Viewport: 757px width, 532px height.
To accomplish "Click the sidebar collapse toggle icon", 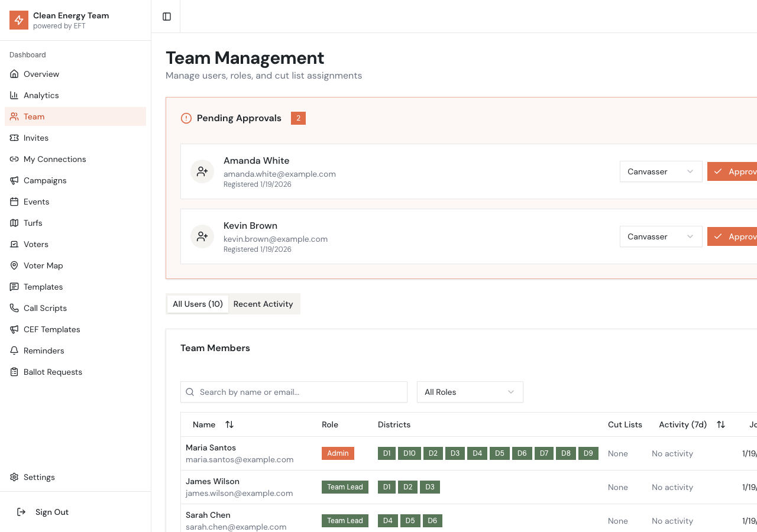I will click(167, 17).
